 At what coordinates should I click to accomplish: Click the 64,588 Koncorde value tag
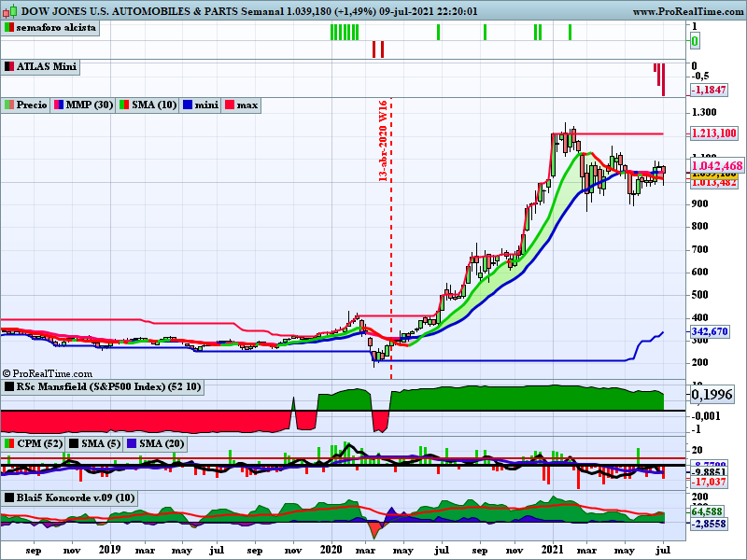[x=707, y=511]
